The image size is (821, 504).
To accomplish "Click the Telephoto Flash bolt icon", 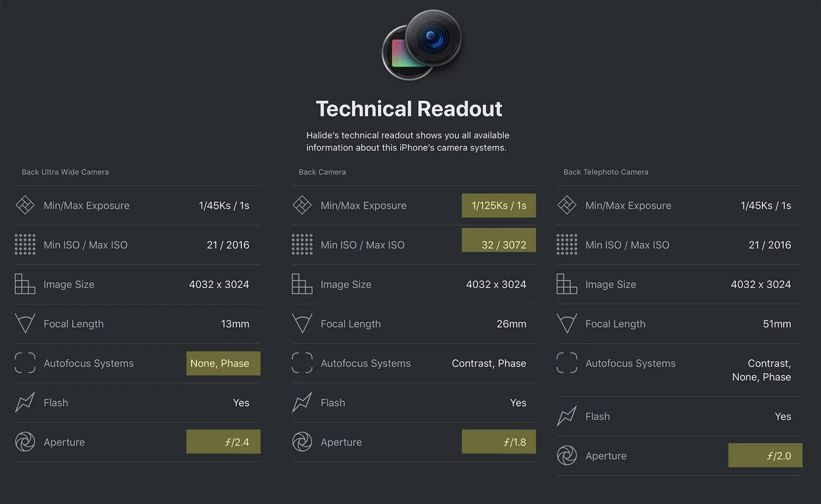I will tap(566, 416).
